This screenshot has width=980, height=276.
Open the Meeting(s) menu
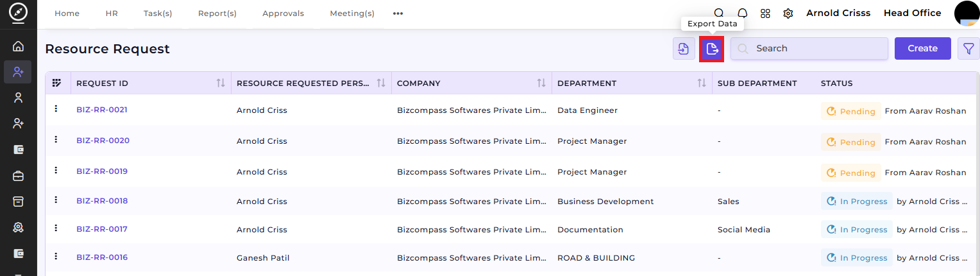click(x=352, y=13)
